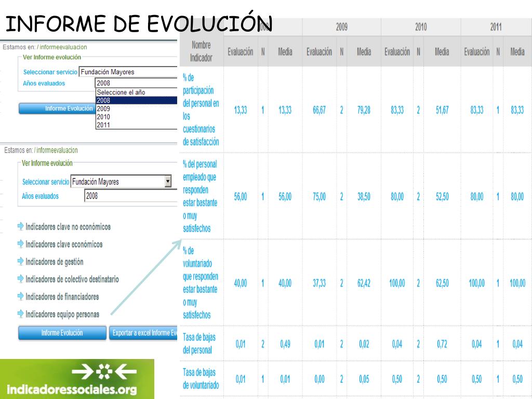Click the upper Informe Evolución button

57,109
